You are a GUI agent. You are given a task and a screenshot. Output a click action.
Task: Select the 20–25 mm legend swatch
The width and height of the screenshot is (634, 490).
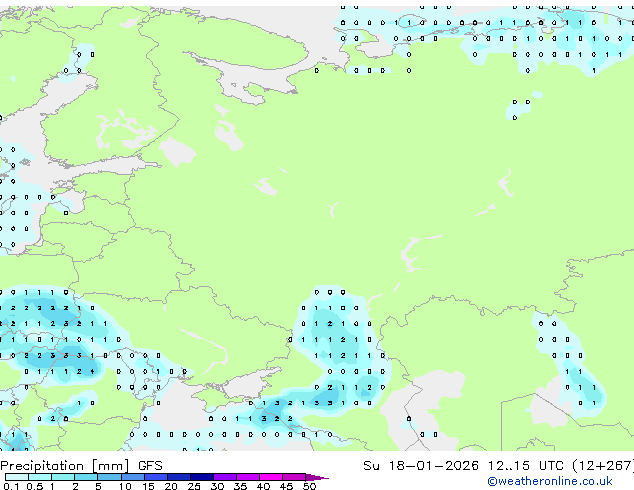coord(179,477)
